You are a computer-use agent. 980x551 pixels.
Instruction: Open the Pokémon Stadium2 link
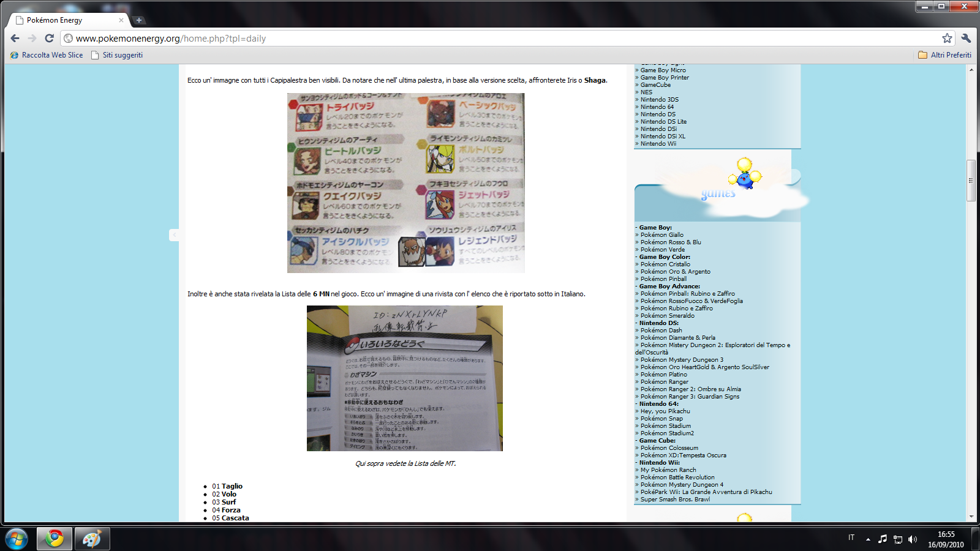point(667,433)
